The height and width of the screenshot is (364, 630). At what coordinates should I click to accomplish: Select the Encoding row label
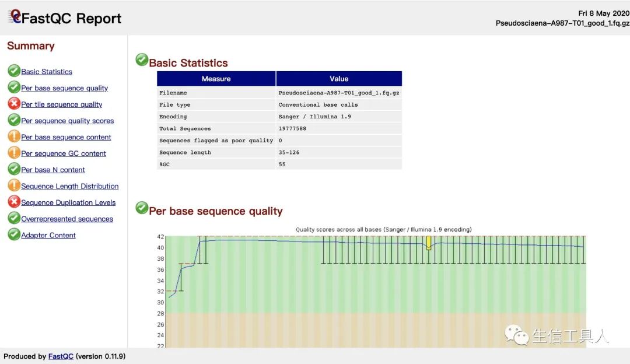[173, 117]
